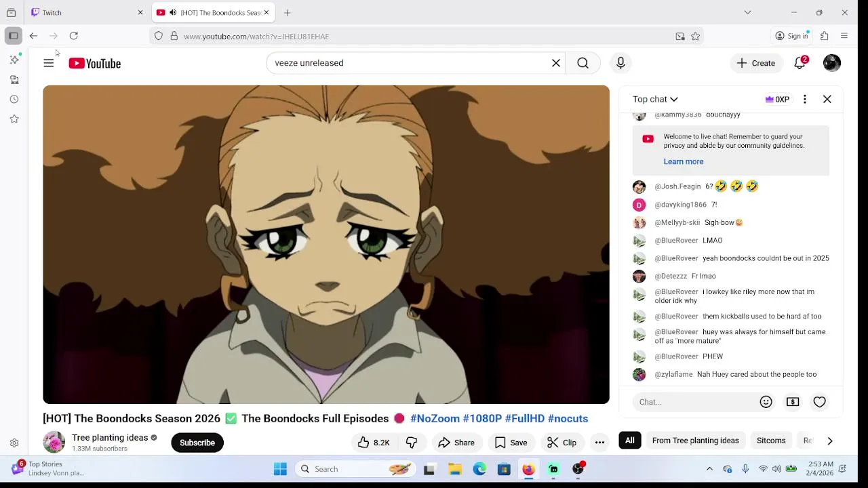Open Super Chat dollar icon
Viewport: 868px width, 488px height.
pos(793,402)
